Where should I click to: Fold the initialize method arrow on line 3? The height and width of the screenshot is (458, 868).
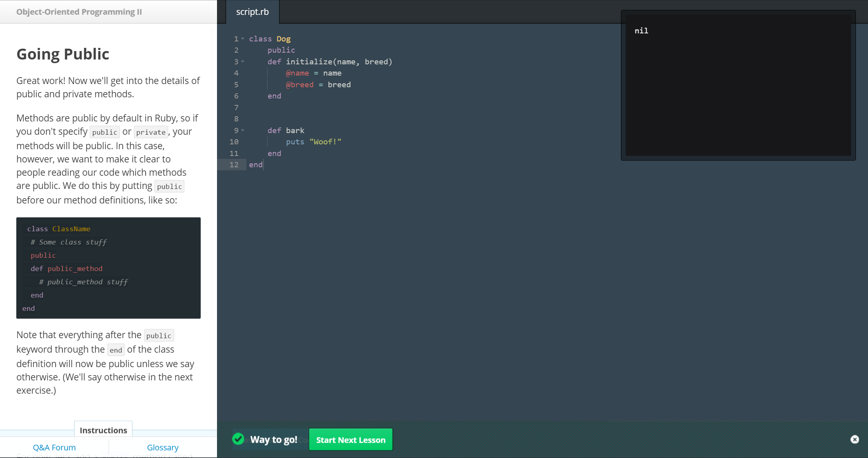tap(243, 62)
